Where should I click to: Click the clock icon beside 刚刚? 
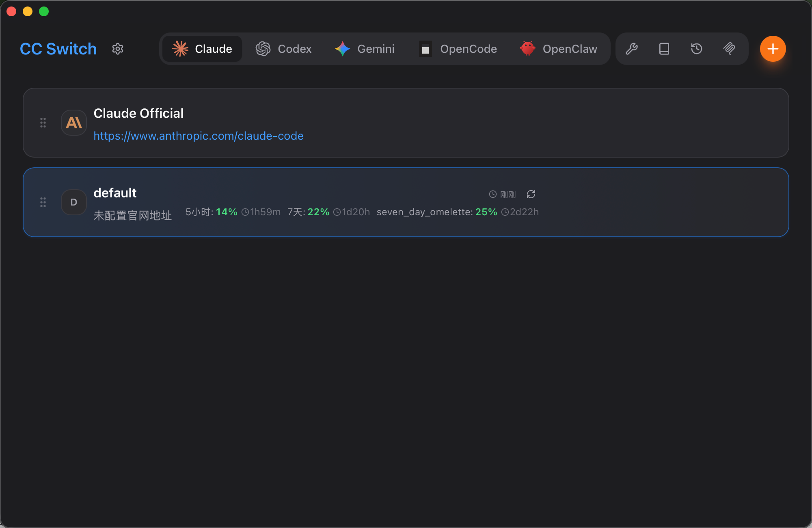pos(493,194)
